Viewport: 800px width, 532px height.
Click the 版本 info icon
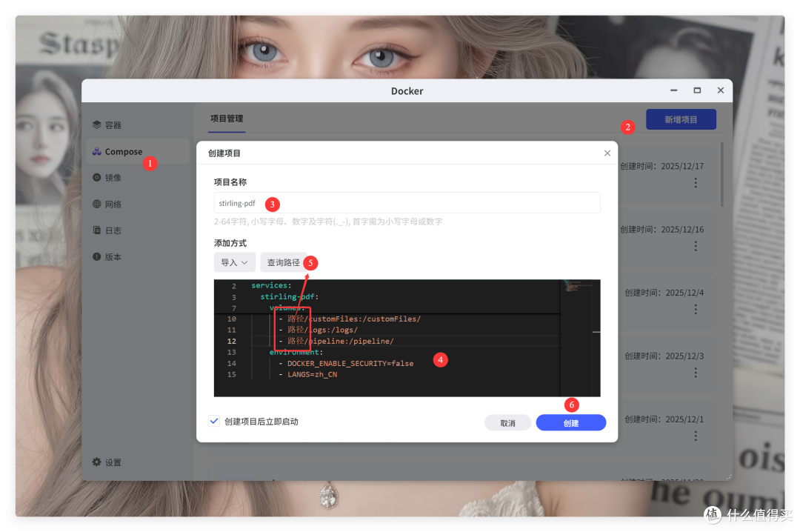[97, 256]
